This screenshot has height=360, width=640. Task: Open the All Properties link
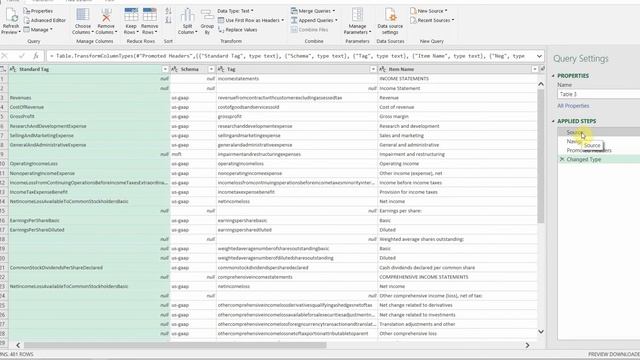tap(573, 106)
